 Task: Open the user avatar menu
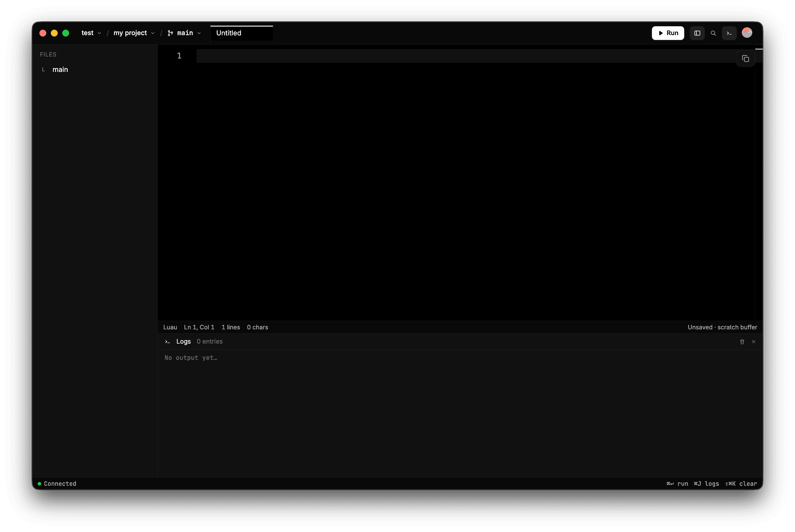[746, 33]
